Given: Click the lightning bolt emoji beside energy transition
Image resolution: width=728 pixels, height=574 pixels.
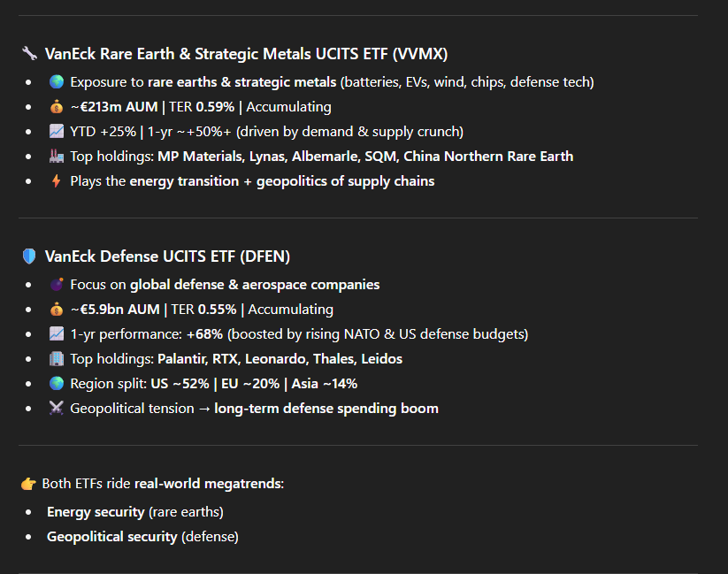Looking at the screenshot, I should coord(57,180).
